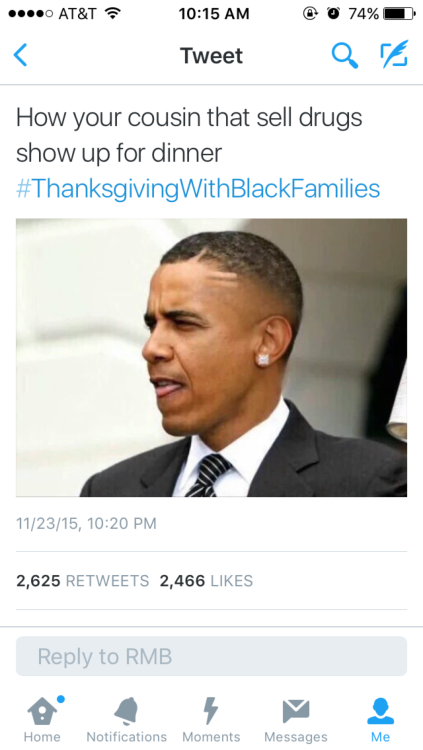
Task: Tap the battery indicator in status bar
Action: (x=399, y=14)
